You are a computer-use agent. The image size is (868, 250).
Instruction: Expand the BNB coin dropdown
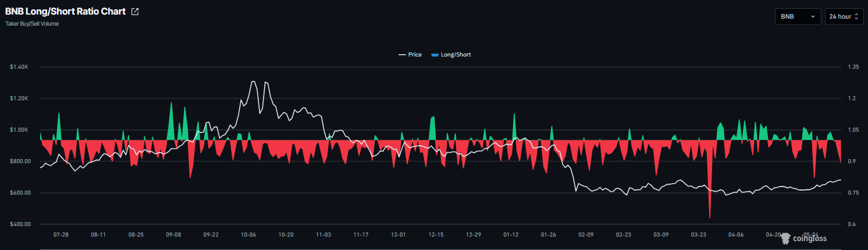point(798,17)
